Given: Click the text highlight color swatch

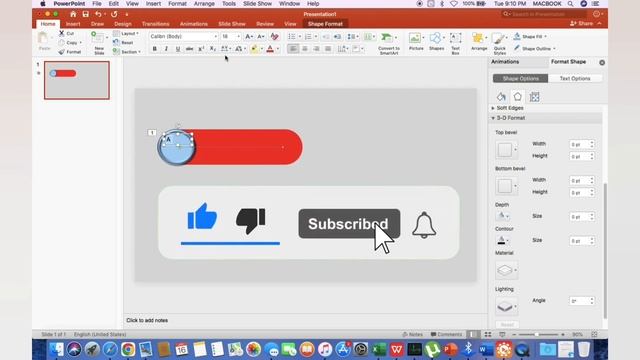Looking at the screenshot, I should tap(254, 49).
